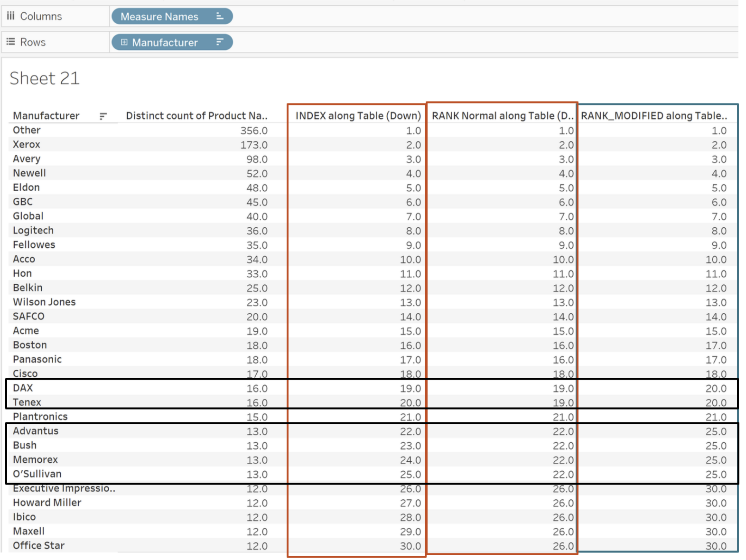Select the DAX row label
This screenshot has width=746, height=560.
click(23, 388)
